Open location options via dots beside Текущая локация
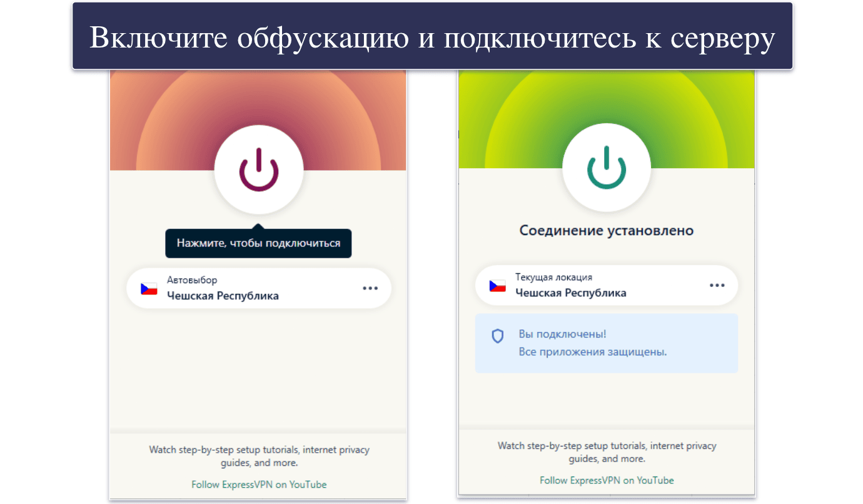 pos(717,285)
